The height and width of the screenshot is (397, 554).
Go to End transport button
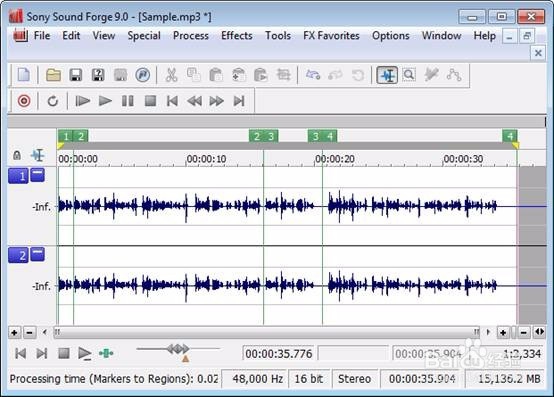click(239, 101)
